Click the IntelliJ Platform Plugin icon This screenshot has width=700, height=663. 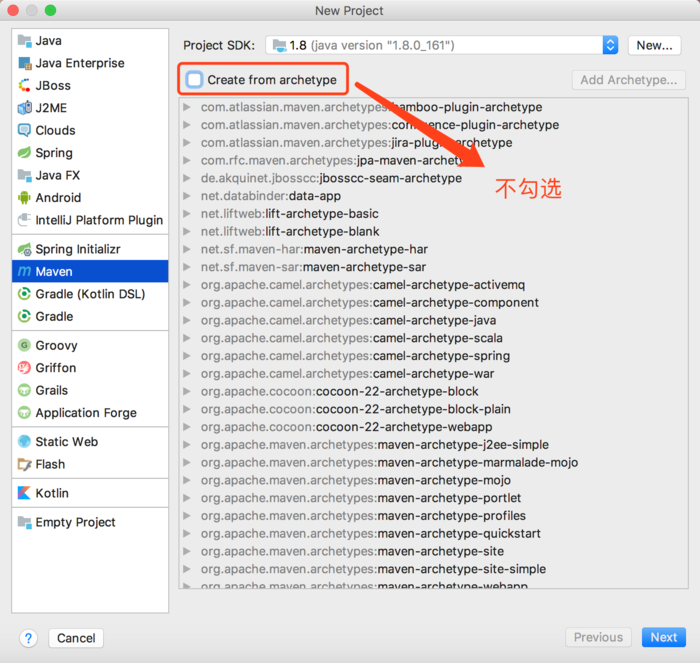coord(25,220)
